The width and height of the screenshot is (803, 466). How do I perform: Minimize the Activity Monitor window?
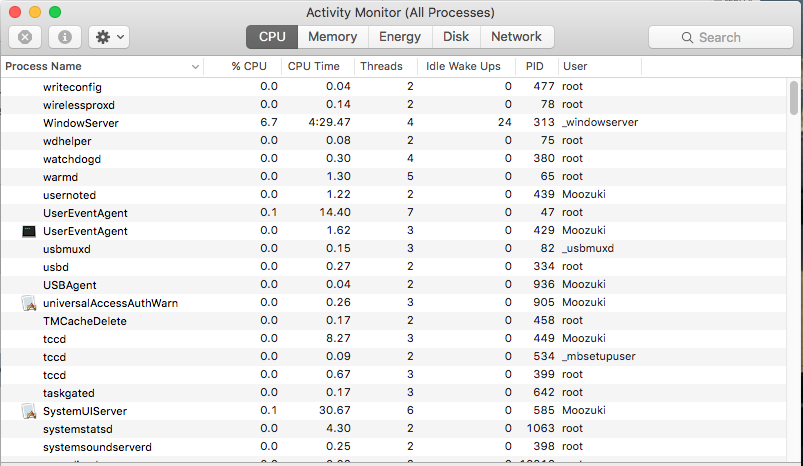[x=35, y=12]
